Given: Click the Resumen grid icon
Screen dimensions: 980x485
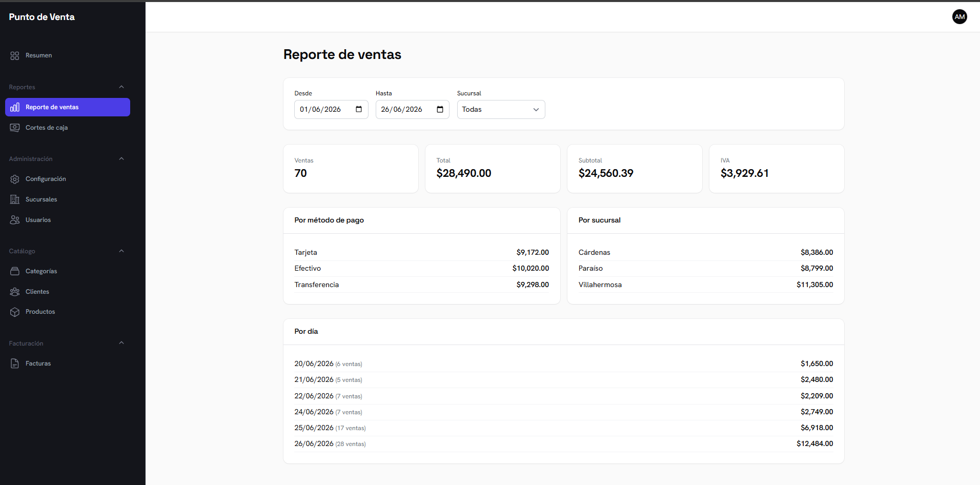Looking at the screenshot, I should pos(15,55).
